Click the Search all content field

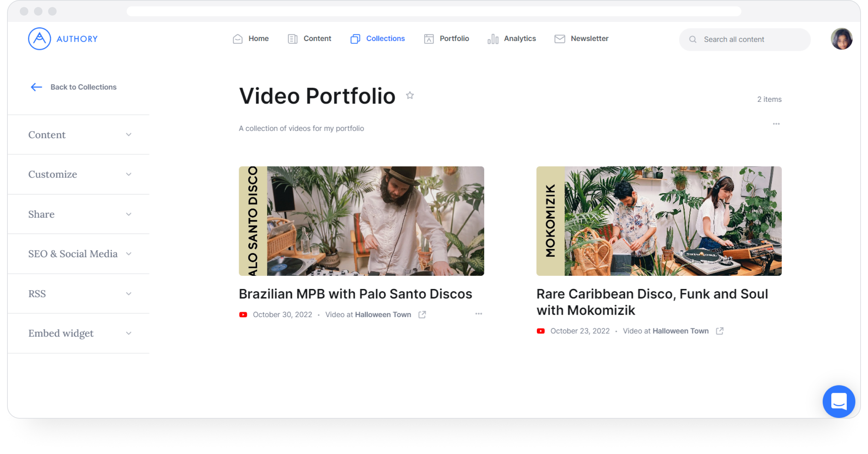745,40
